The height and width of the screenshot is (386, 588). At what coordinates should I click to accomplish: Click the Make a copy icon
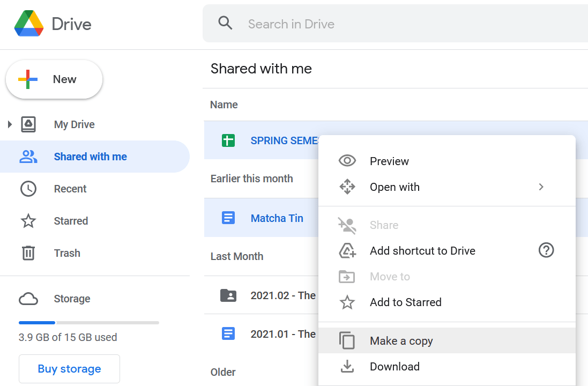pyautogui.click(x=347, y=340)
